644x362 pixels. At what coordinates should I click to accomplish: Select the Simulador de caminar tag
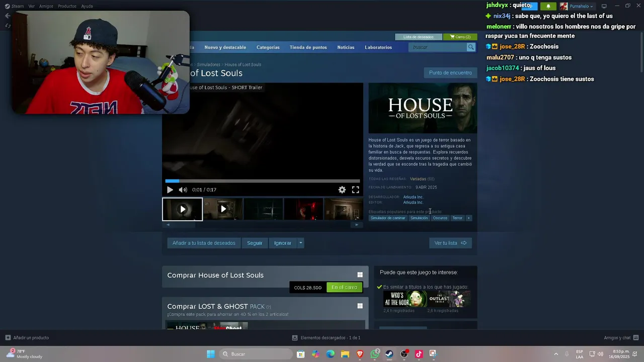click(388, 218)
